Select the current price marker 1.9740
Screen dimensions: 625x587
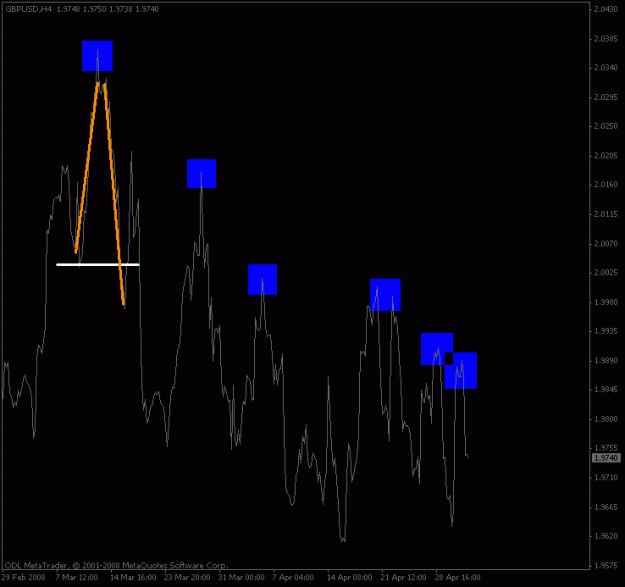606,458
